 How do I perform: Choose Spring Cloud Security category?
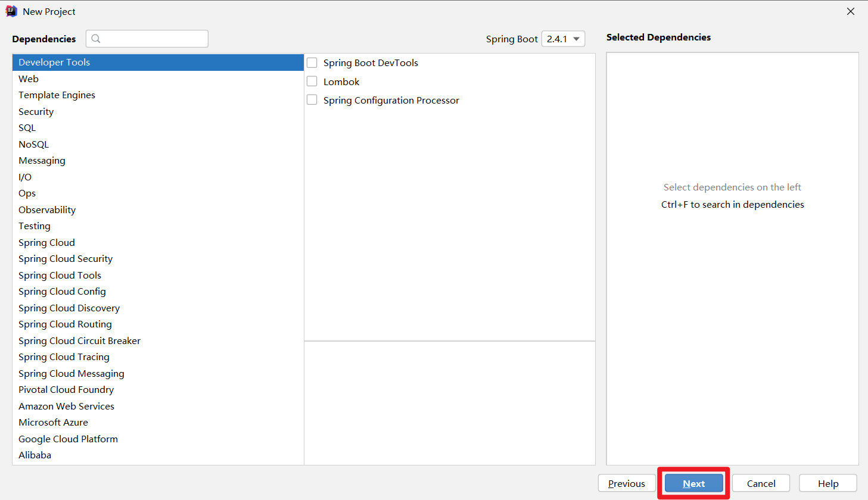(x=158, y=259)
